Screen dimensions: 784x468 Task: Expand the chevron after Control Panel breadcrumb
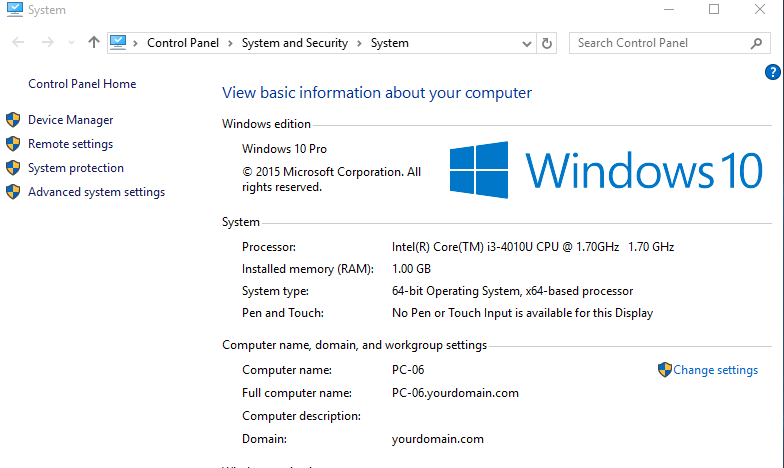tap(230, 43)
